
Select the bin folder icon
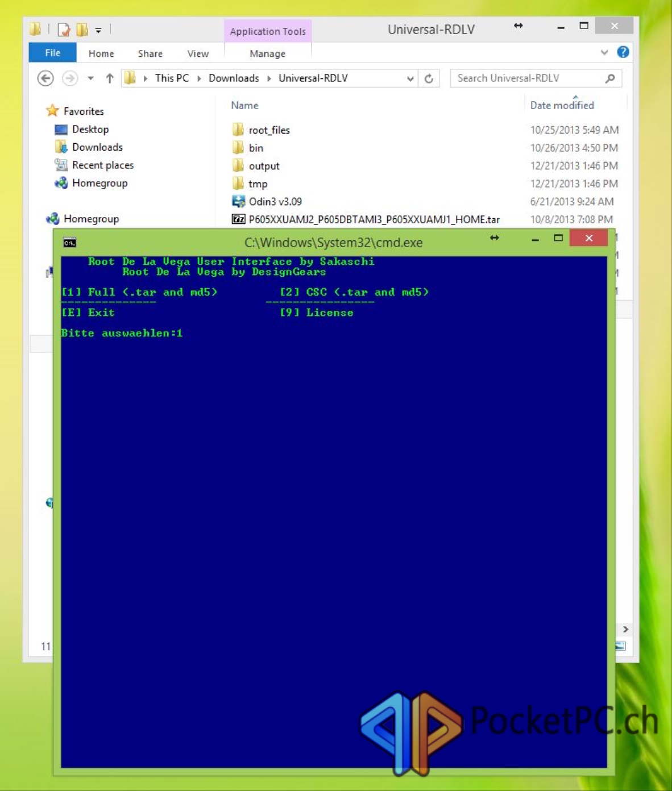(238, 148)
